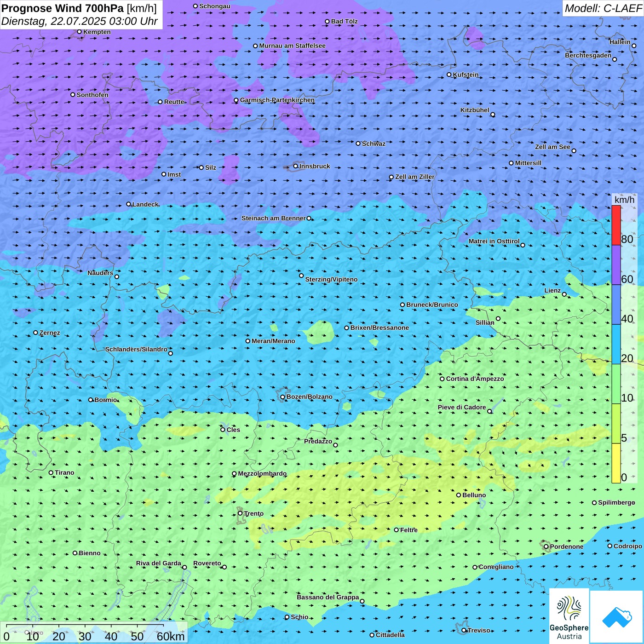This screenshot has height=644, width=644.
Task: Click the dark blue 40–60 legend segment
Action: point(616,305)
